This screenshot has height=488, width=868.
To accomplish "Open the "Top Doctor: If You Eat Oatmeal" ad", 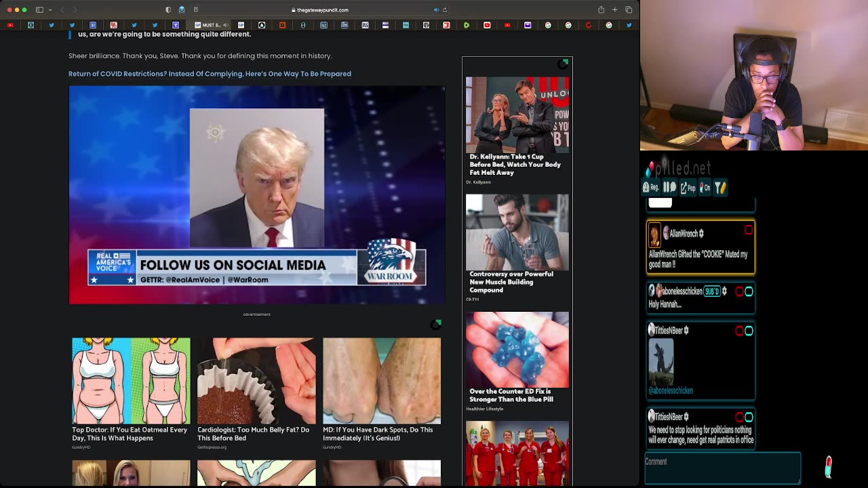I will click(x=130, y=434).
